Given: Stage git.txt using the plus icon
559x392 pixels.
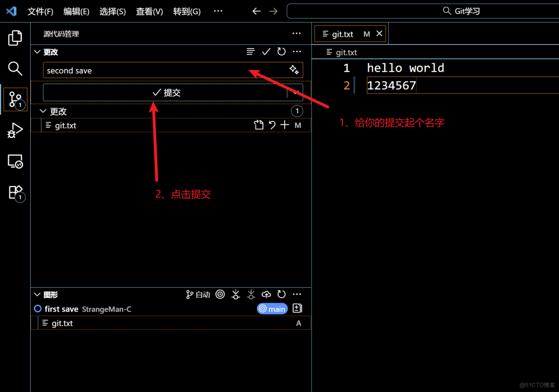Looking at the screenshot, I should 284,125.
